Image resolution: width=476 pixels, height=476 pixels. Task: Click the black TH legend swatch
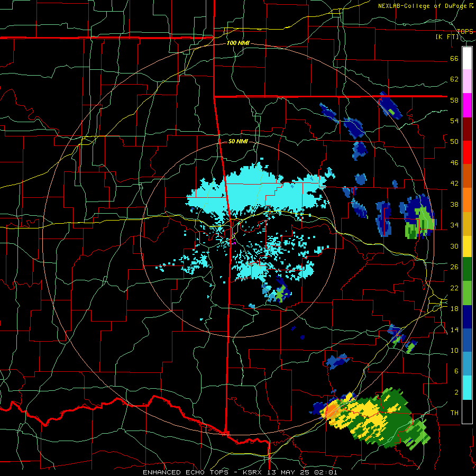(x=467, y=411)
